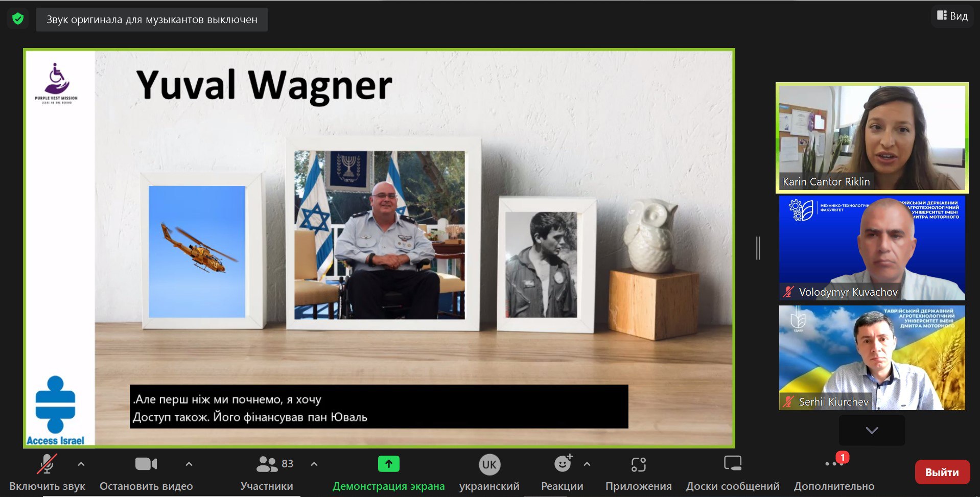Viewport: 980px width, 497px height.
Task: Open Доски сообщений whiteboards
Action: (732, 472)
